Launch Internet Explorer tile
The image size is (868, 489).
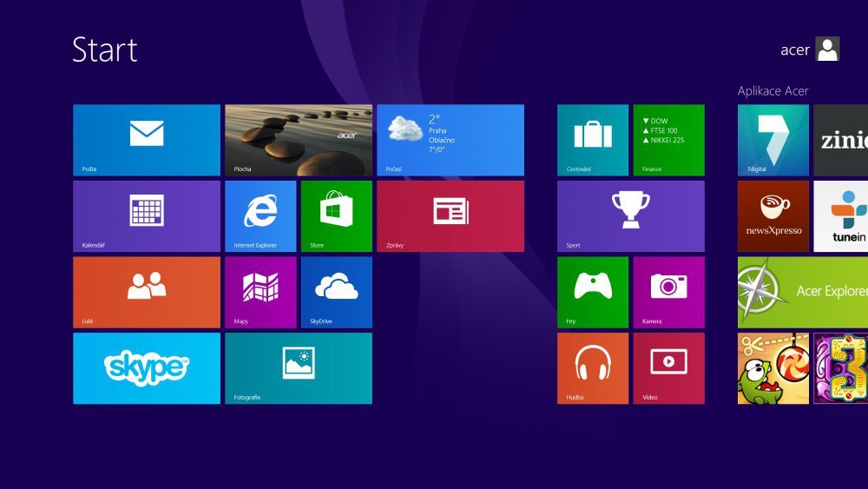click(x=260, y=215)
